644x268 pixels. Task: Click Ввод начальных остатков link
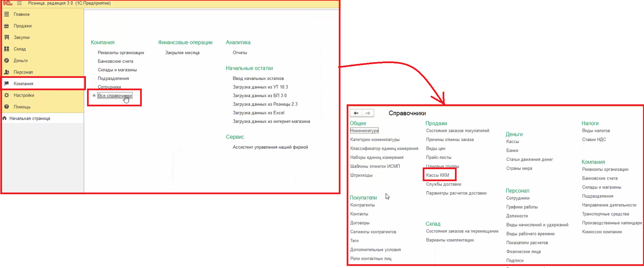258,79
